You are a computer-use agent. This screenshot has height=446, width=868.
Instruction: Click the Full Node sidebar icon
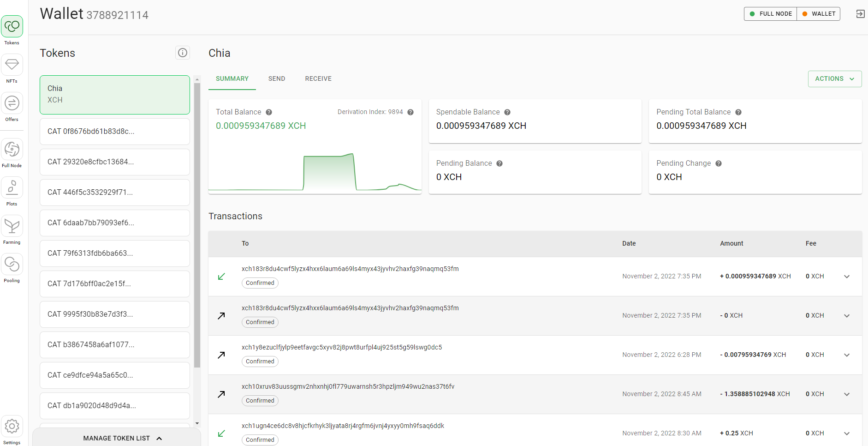pos(12,150)
